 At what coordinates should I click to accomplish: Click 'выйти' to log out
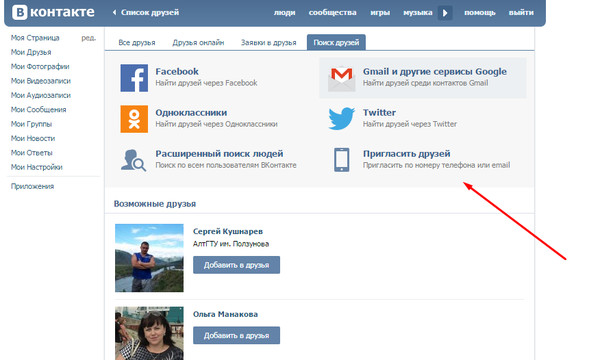521,13
